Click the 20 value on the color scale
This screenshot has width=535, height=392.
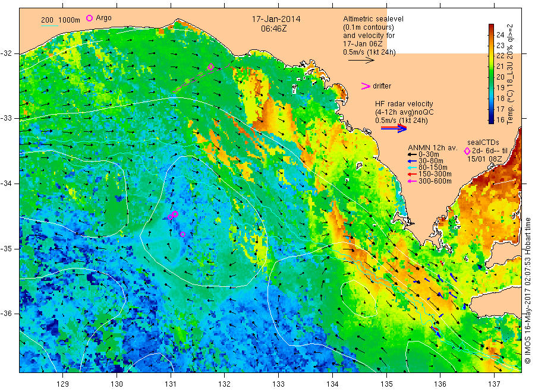tap(500, 77)
